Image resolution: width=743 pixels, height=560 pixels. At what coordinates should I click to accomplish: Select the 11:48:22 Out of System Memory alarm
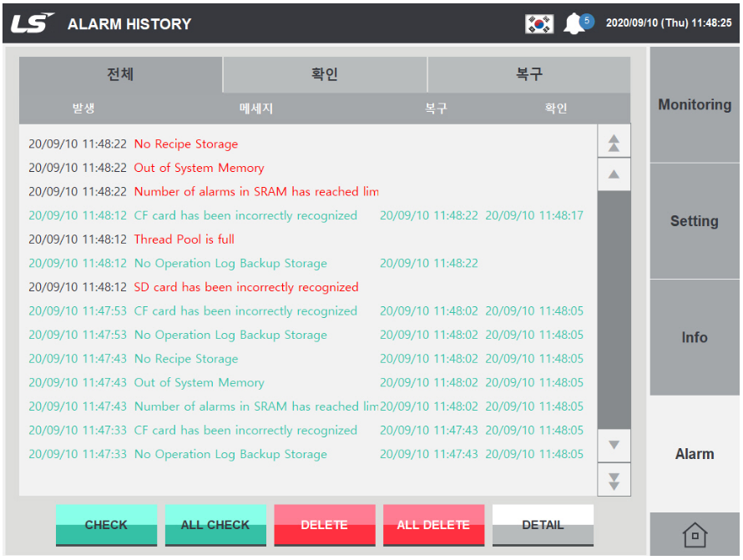pyautogui.click(x=308, y=168)
